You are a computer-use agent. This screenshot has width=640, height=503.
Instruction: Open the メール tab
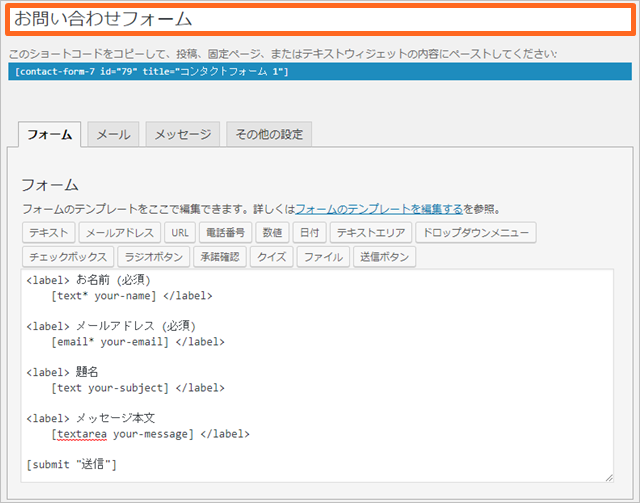click(x=113, y=134)
